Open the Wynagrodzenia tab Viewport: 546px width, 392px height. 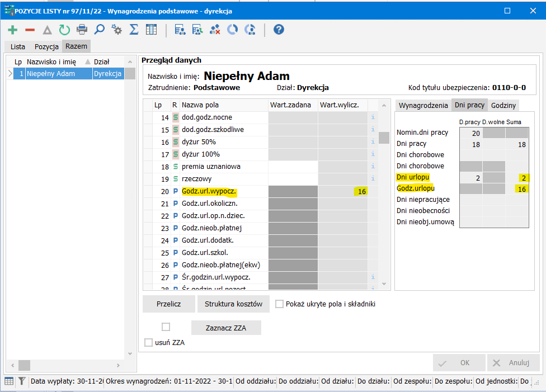point(423,106)
